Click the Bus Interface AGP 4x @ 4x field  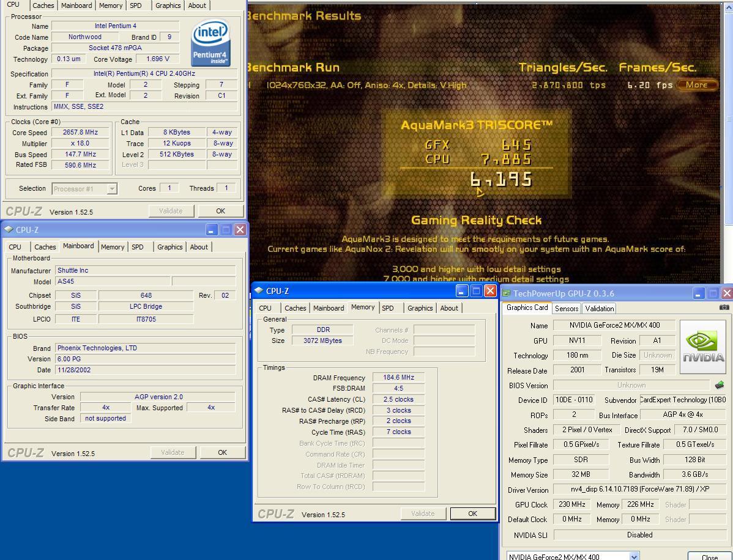coord(683,414)
